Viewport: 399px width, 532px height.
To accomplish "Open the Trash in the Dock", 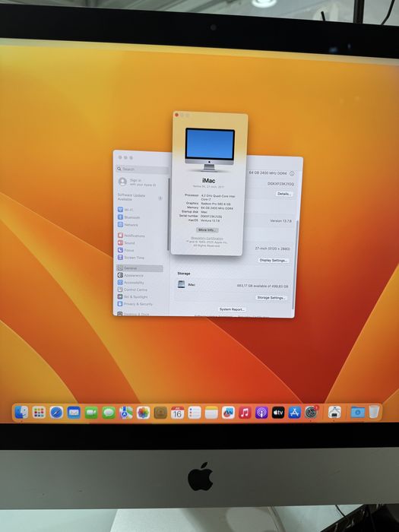I will 374,412.
